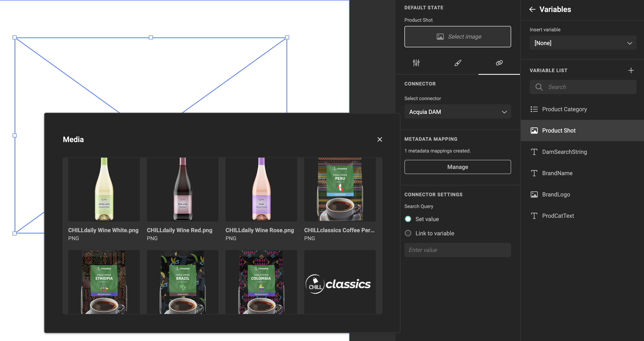Image resolution: width=644 pixels, height=341 pixels.
Task: Pick the Peru coffee bag thumbnail
Action: 340,189
